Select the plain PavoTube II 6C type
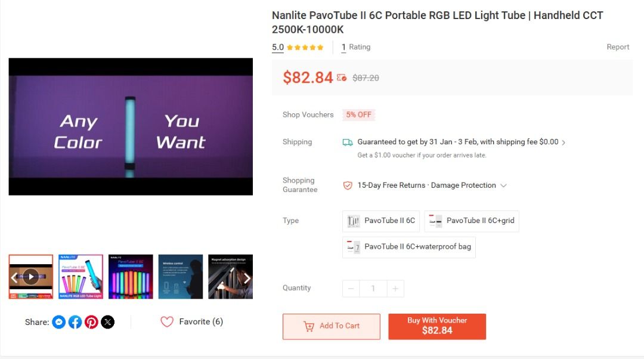The height and width of the screenshot is (359, 644). [x=380, y=221]
